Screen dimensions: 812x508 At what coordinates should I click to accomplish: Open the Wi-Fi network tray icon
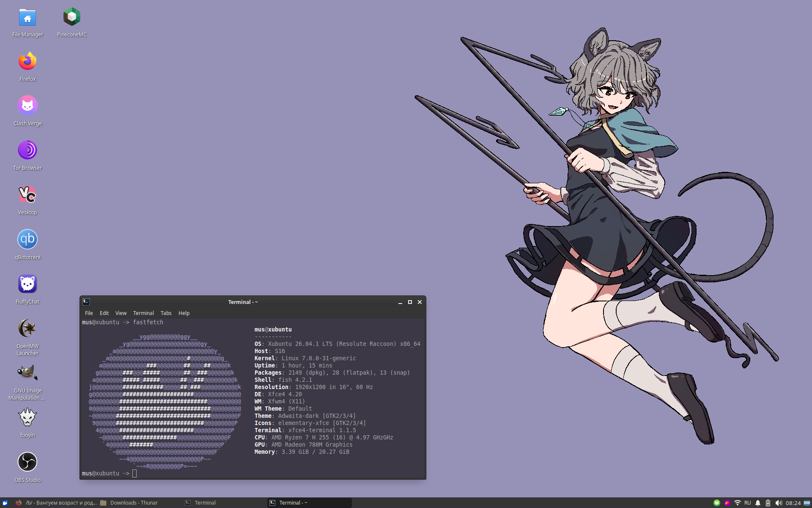(738, 503)
